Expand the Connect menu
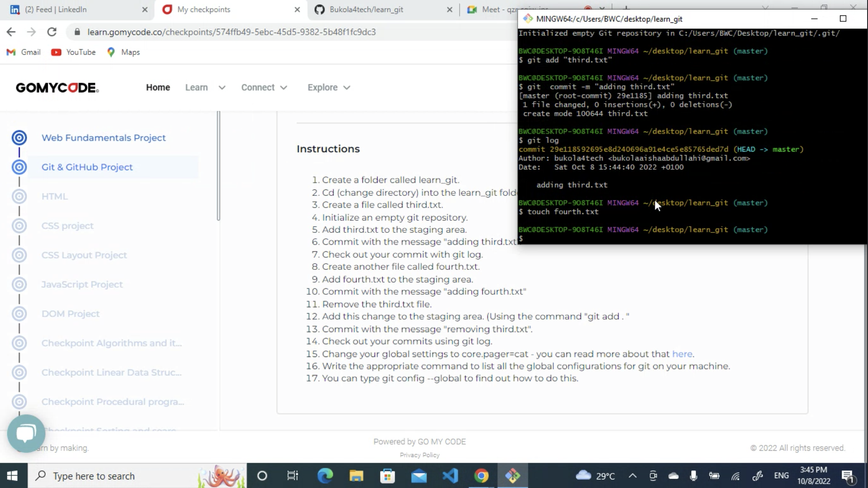This screenshot has width=868, height=488. tap(264, 87)
